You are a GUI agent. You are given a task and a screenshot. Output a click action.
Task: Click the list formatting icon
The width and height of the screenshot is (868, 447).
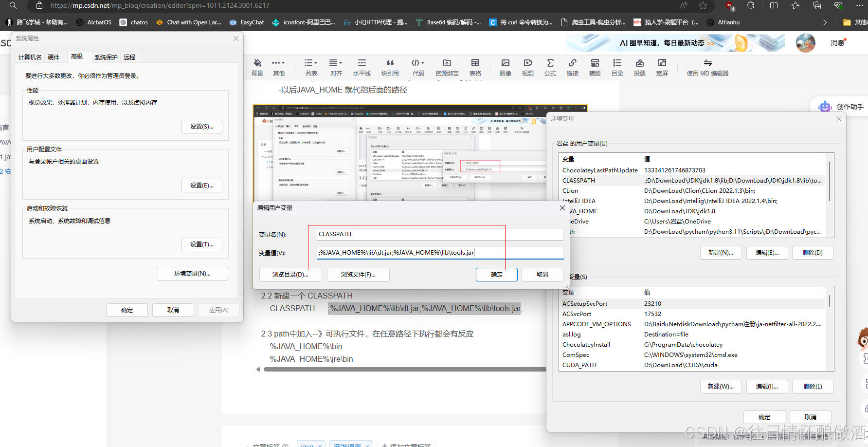[308, 63]
